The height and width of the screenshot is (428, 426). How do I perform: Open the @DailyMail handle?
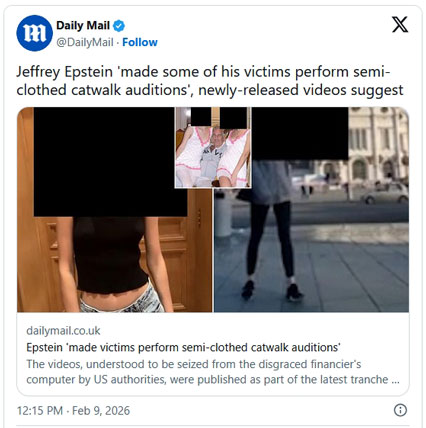(85, 42)
